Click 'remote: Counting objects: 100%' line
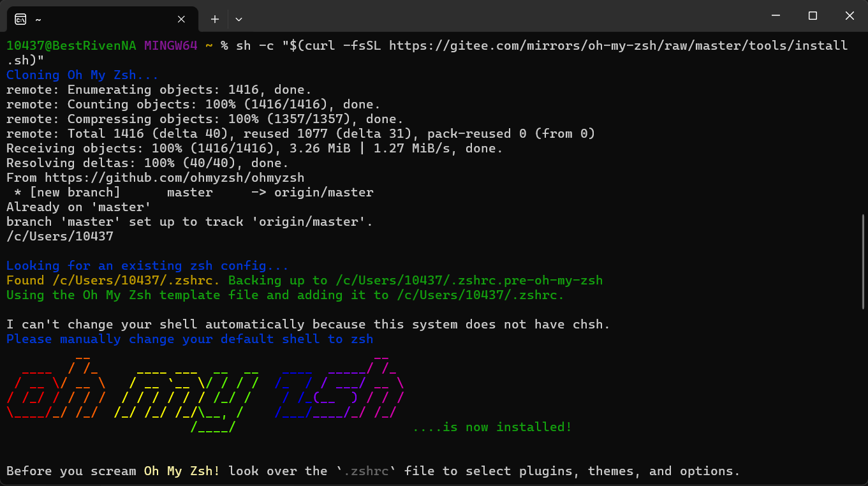The height and width of the screenshot is (486, 868). coord(193,104)
